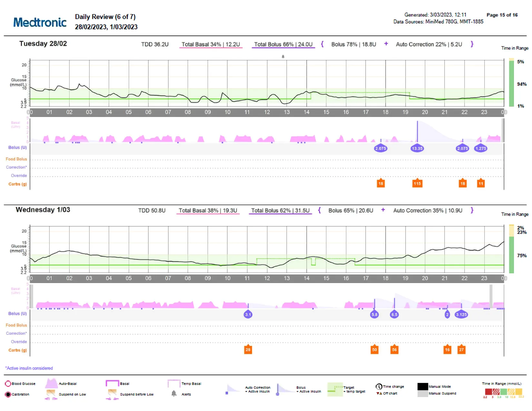532x411 pixels.
Task: Click the Alerts bell icon in the legend
Action: coord(174,394)
